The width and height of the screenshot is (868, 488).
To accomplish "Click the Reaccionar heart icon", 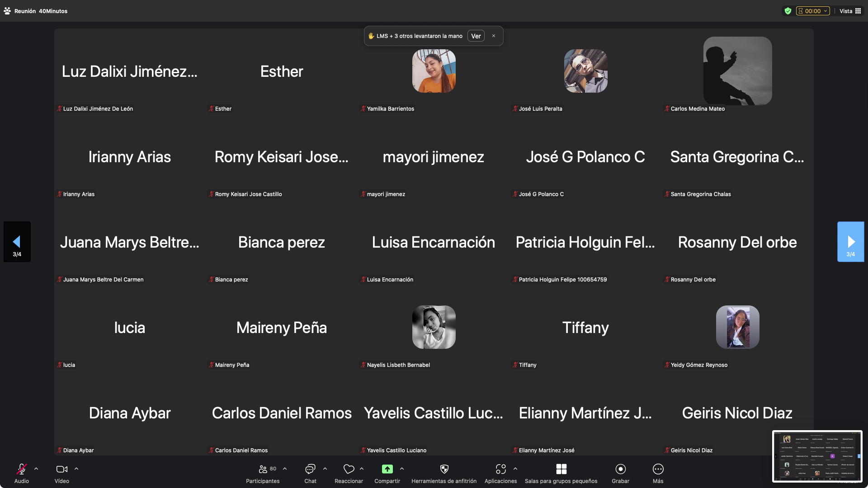I will pos(349,469).
